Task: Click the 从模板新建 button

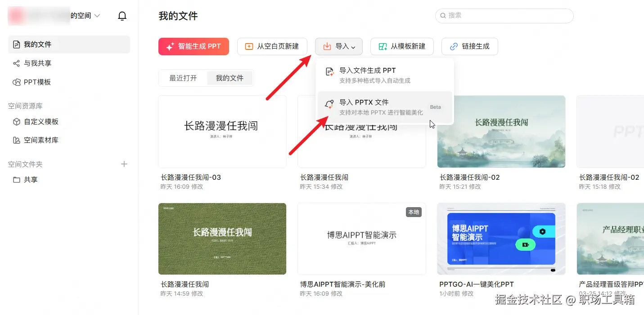Action: coord(402,46)
